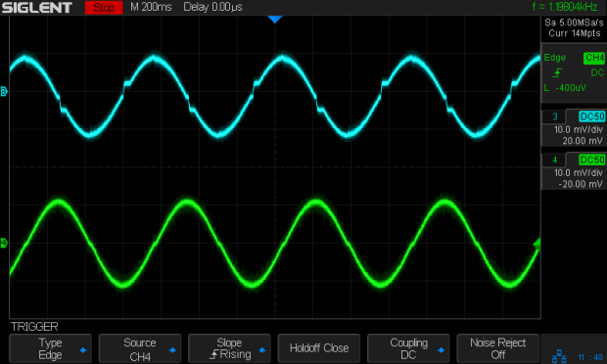
Task: Click channel 4's -20.00 mV offset value
Action: [581, 184]
